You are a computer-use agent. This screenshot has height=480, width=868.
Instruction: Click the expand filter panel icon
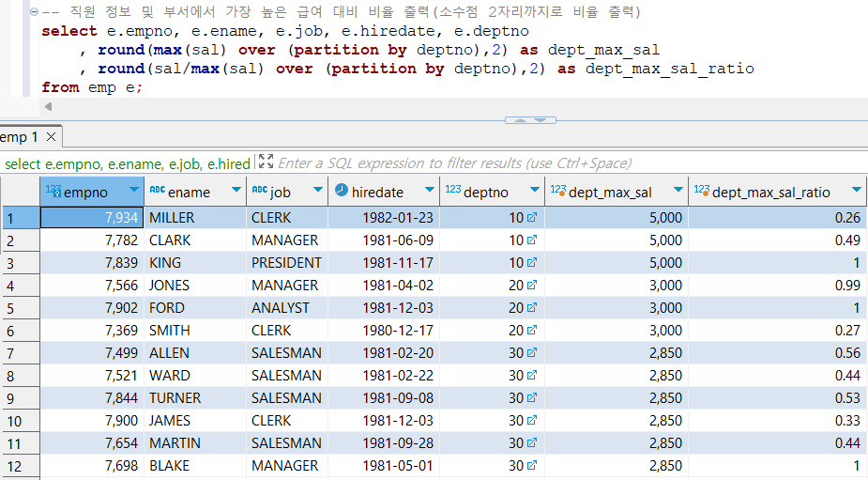(266, 162)
